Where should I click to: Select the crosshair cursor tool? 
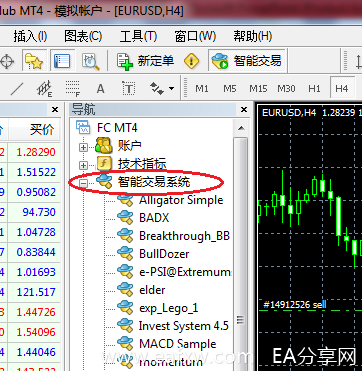coord(7,61)
